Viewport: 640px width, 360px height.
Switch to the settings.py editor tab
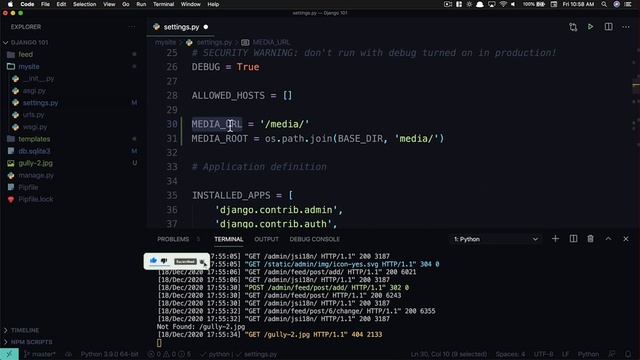[x=180, y=27]
